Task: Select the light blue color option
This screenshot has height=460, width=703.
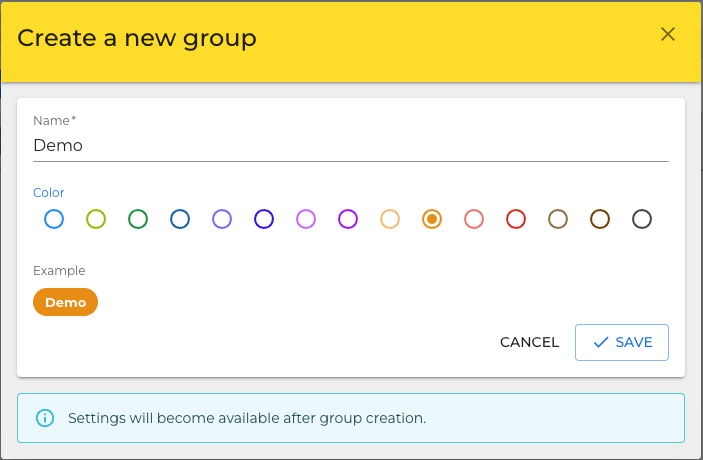Action: pos(54,219)
